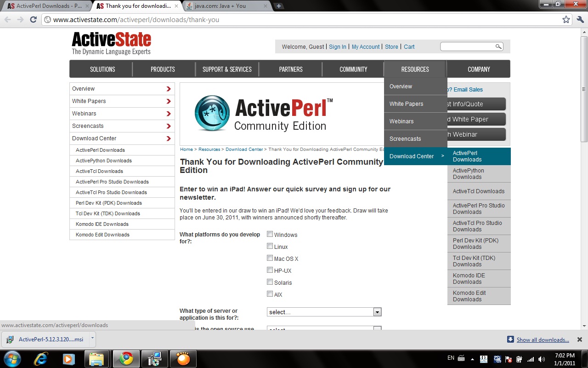The width and height of the screenshot is (588, 368).
Task: Click the browser address bar
Action: point(303,20)
